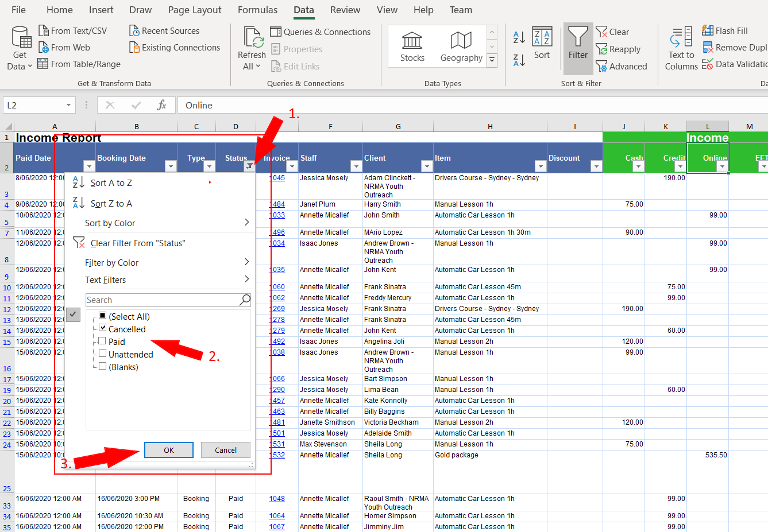Open the Type column filter dropdown
The image size is (768, 532).
tap(209, 166)
